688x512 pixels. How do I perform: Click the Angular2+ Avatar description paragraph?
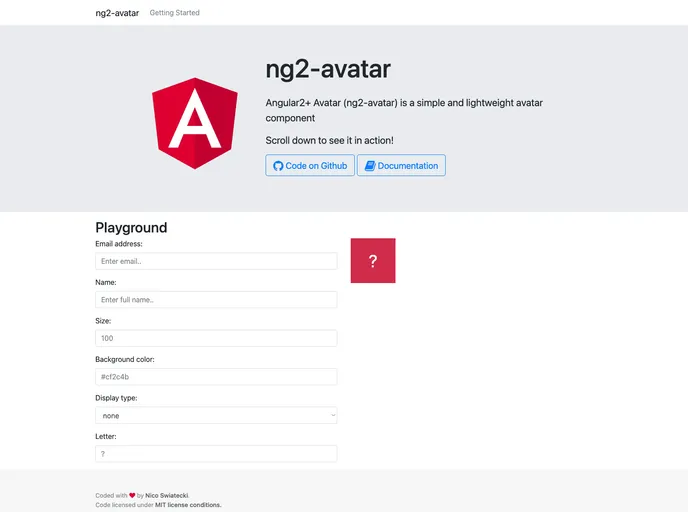(x=404, y=110)
